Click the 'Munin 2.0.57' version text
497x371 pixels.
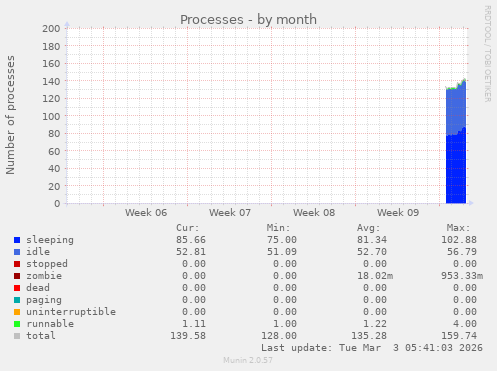point(248,360)
